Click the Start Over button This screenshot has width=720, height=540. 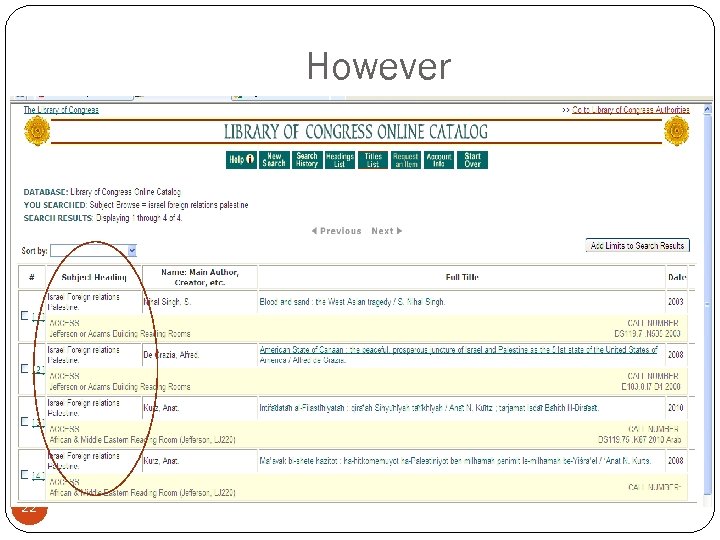[x=472, y=160]
